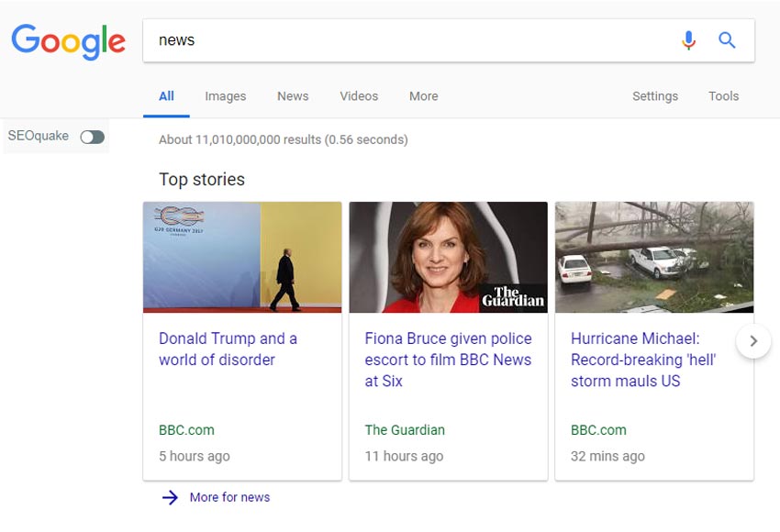Click the '5 hours ago' timestamp
The height and width of the screenshot is (532, 780).
tap(194, 456)
